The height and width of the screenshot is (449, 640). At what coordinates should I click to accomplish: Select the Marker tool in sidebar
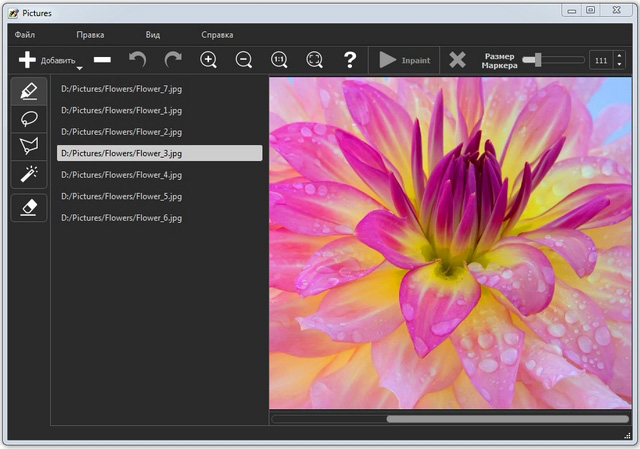pyautogui.click(x=28, y=91)
